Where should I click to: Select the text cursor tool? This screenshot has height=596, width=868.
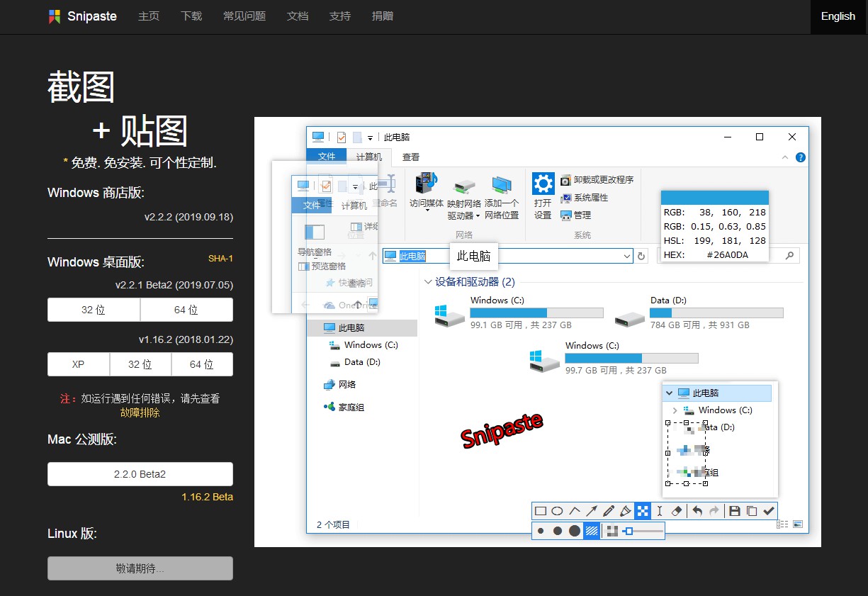[x=660, y=511]
